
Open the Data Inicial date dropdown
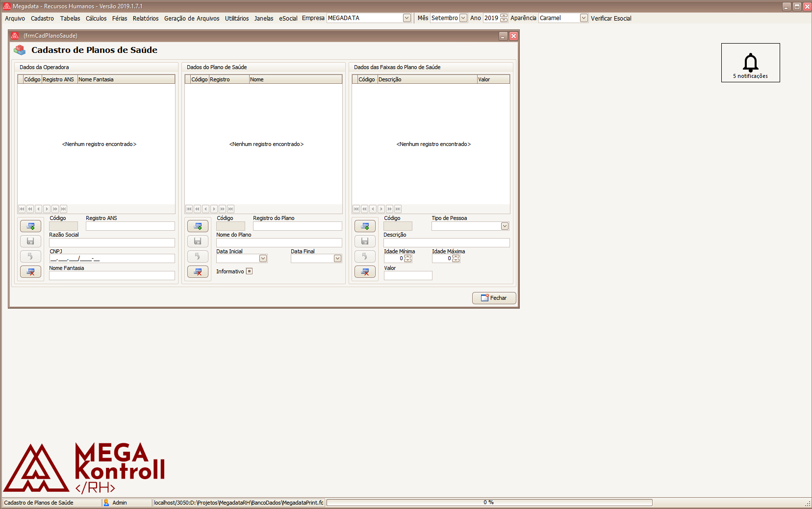[x=263, y=258]
